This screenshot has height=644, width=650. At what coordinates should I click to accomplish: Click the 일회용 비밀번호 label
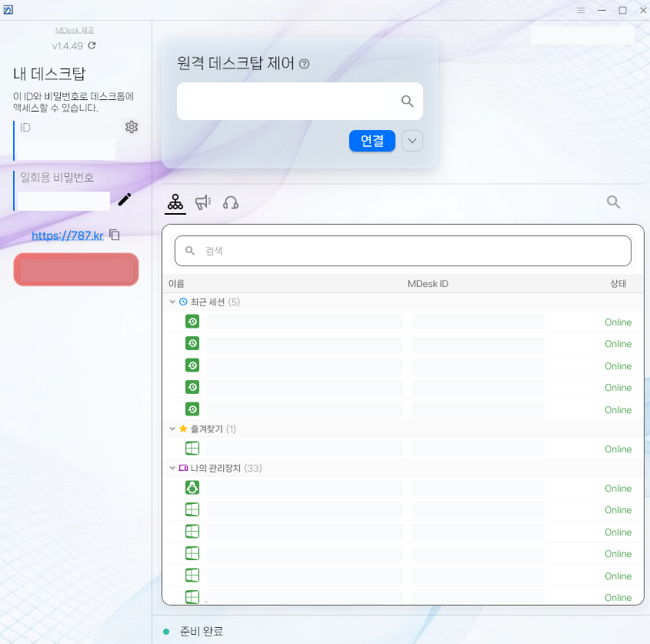click(x=57, y=178)
